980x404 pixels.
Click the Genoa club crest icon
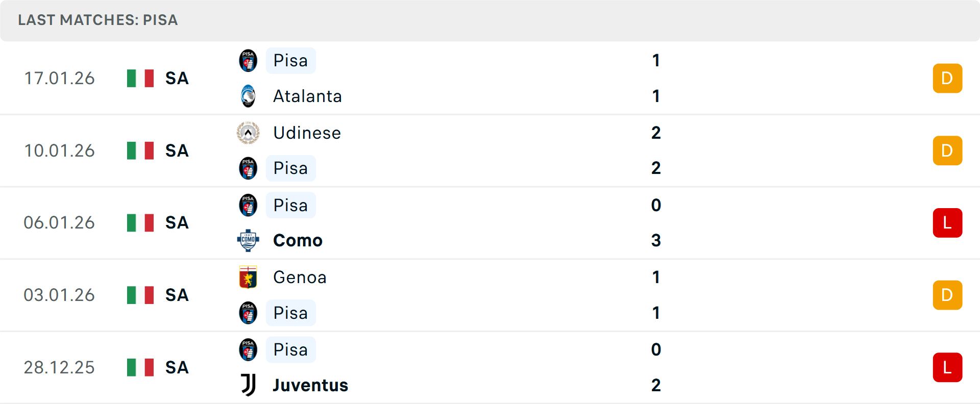(x=248, y=277)
